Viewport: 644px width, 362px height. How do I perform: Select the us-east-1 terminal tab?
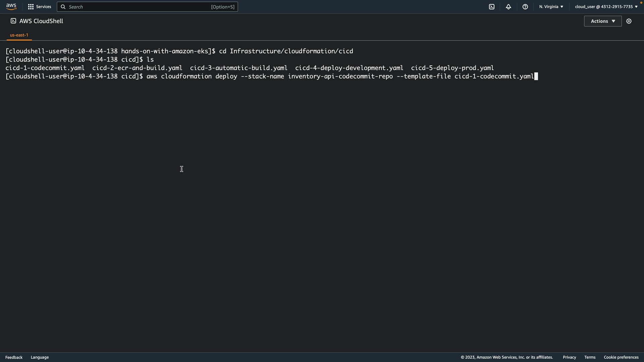tap(19, 35)
